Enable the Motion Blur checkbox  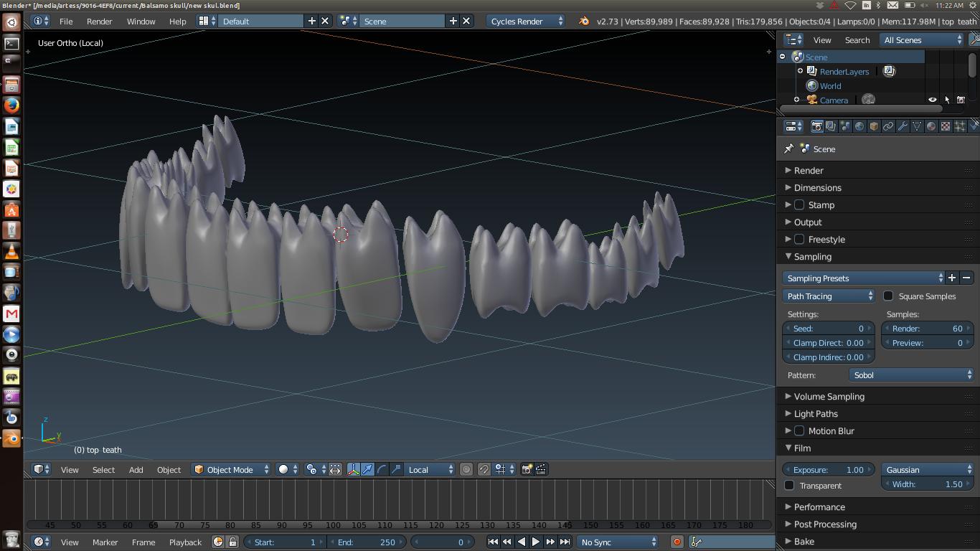click(799, 430)
